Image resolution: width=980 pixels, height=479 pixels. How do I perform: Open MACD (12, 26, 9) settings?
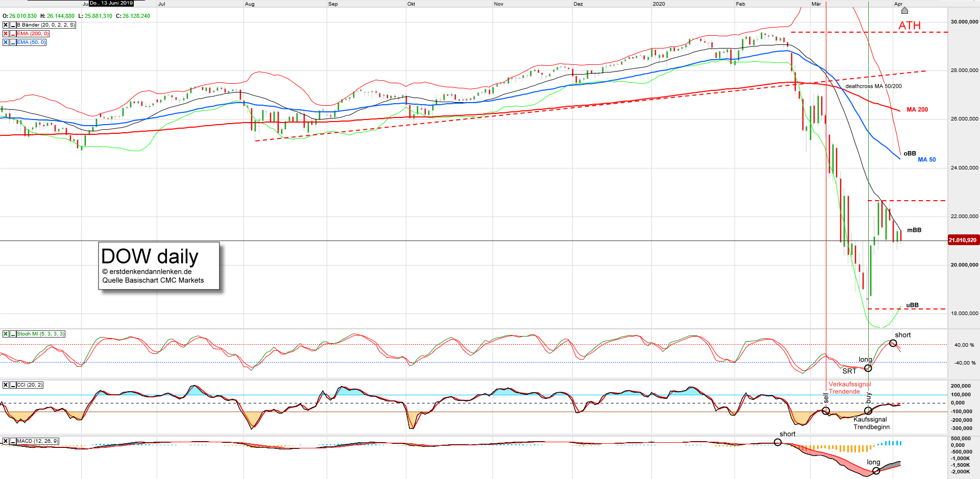pyautogui.click(x=38, y=441)
